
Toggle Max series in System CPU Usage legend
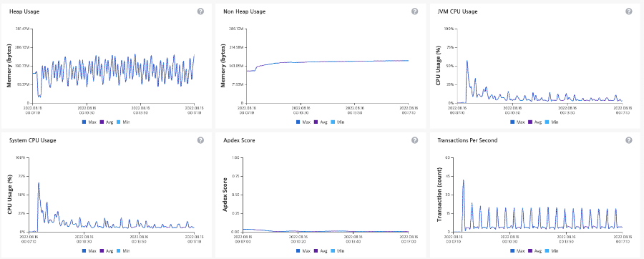click(89, 251)
